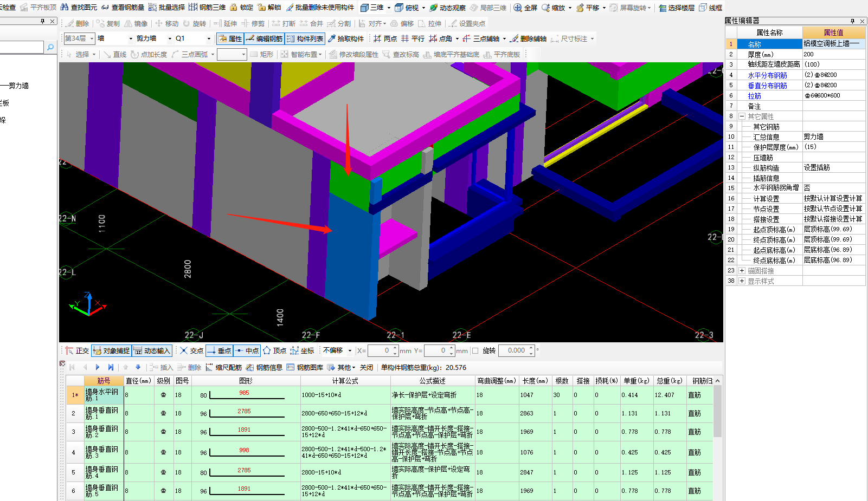Screen dimensions: 868x501
Task: Click 缩尺配筋 in rebar toolbar
Action: point(223,367)
